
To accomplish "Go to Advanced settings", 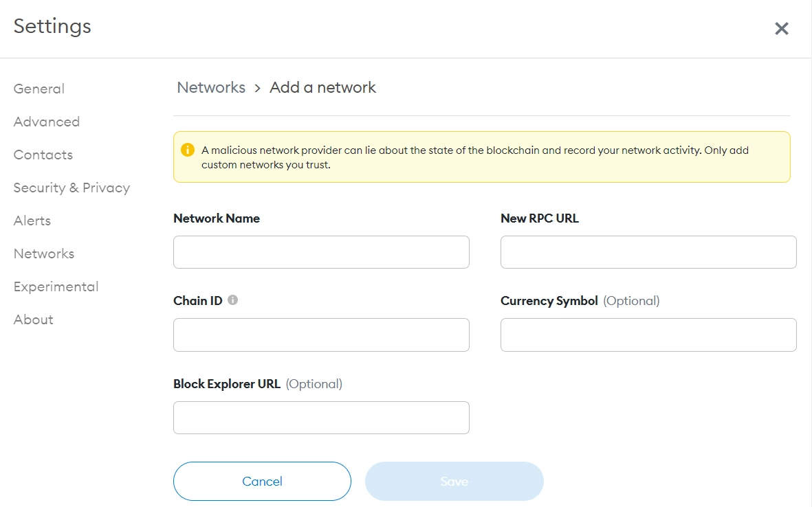I will click(47, 122).
